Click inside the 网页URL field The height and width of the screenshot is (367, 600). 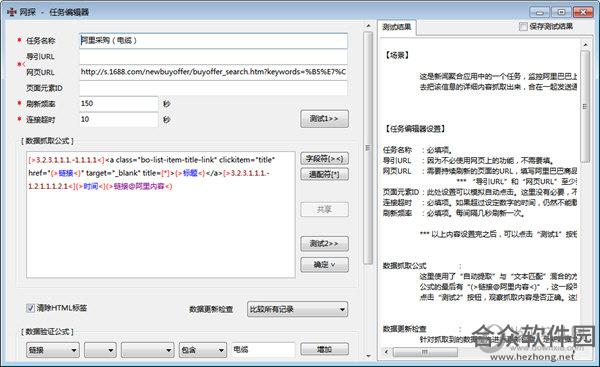click(214, 72)
